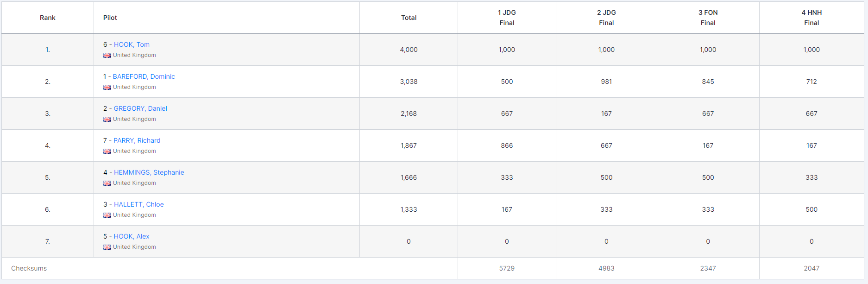The height and width of the screenshot is (284, 868).
Task: Open PARRY, Richard's profile link
Action: [137, 140]
